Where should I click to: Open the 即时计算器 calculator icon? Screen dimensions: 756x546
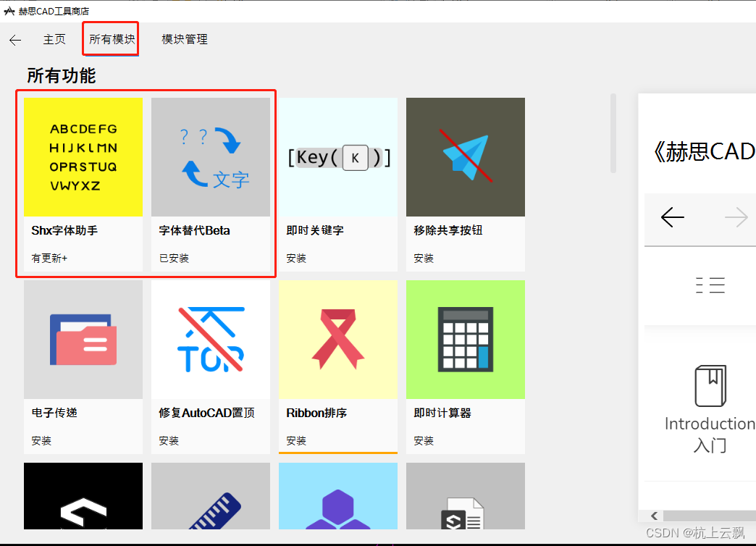click(466, 340)
